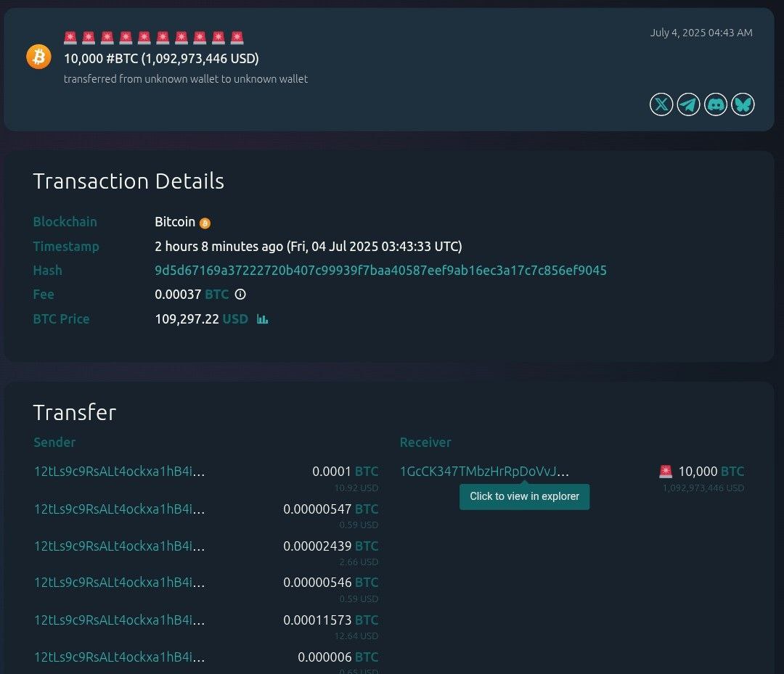Click the 'Transfer' section heading
784x674 pixels.
click(x=75, y=413)
